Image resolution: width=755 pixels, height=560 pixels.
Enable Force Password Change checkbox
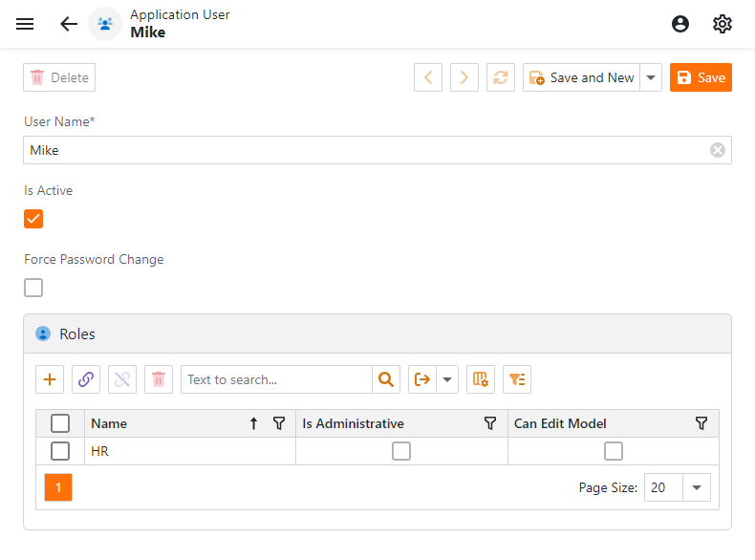[x=33, y=288]
